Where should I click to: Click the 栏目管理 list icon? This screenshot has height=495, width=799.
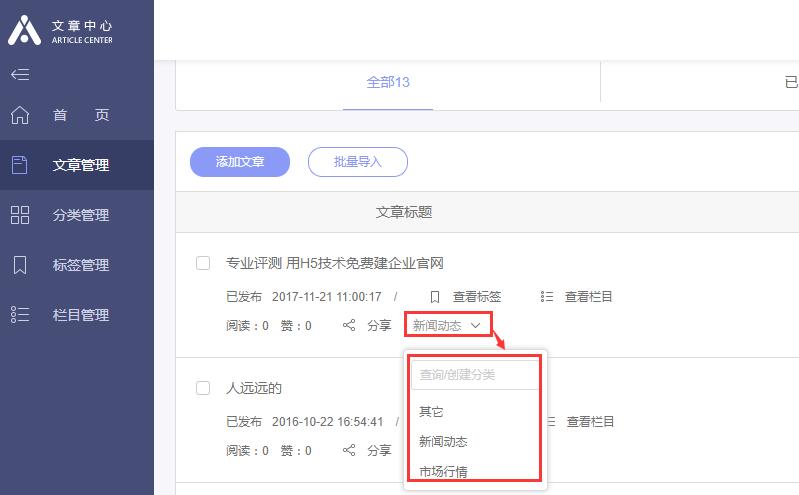point(20,315)
